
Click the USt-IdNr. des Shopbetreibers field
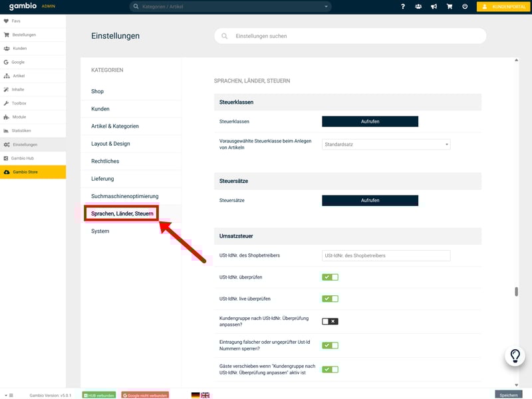click(x=386, y=255)
